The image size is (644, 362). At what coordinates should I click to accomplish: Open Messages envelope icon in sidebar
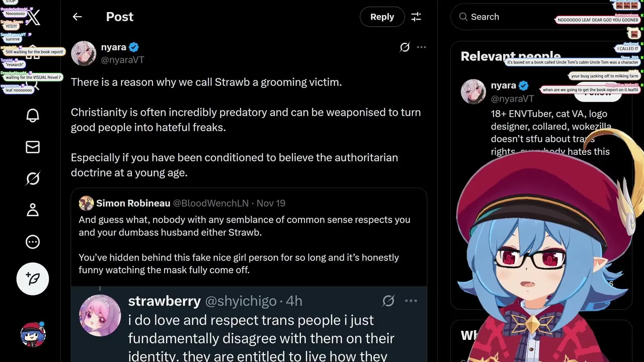coord(33,147)
